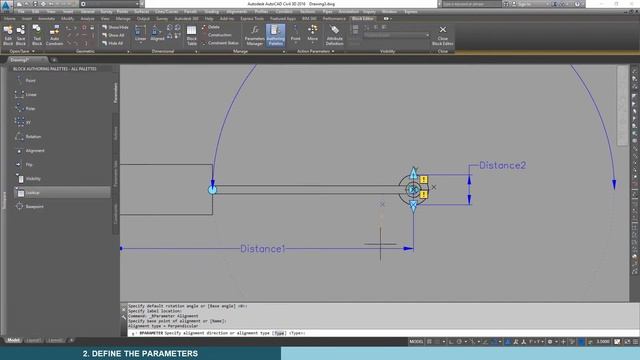Switch to the Actions palette tab
The width and height of the screenshot is (640, 360).
point(116,133)
